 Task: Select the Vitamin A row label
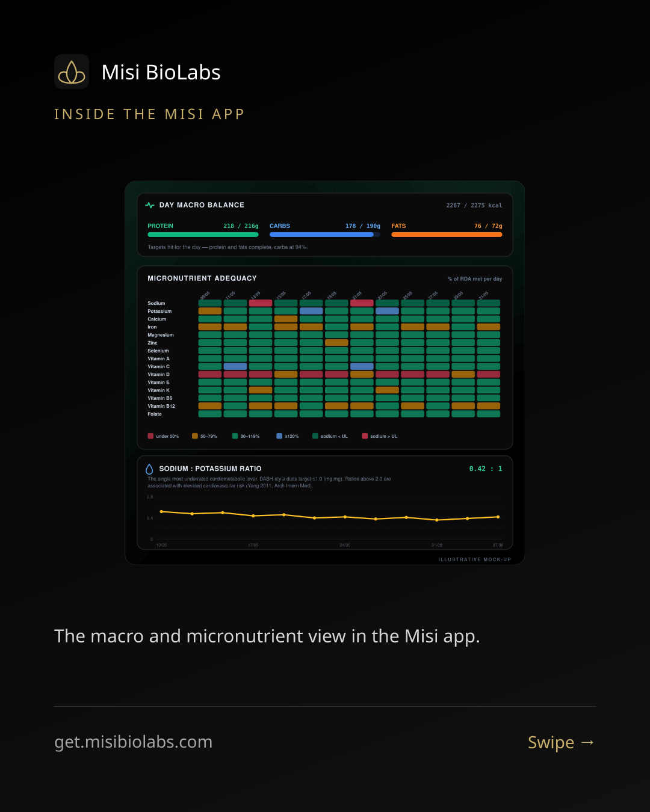pos(159,358)
